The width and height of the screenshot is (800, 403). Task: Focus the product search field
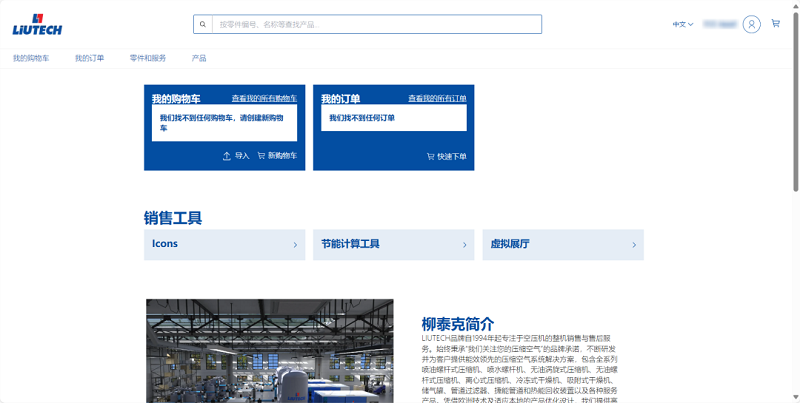377,24
